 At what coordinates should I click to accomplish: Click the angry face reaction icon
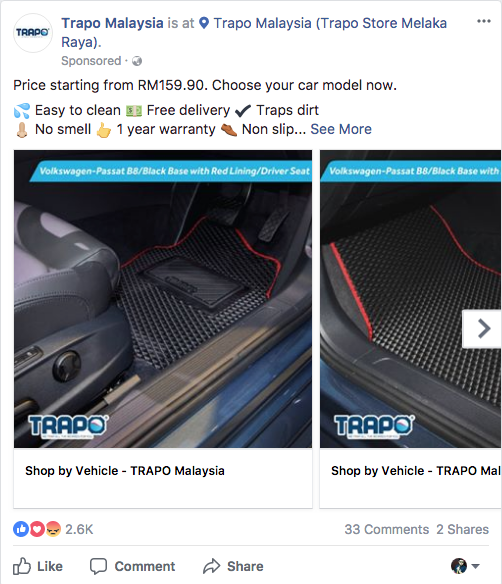(x=53, y=529)
